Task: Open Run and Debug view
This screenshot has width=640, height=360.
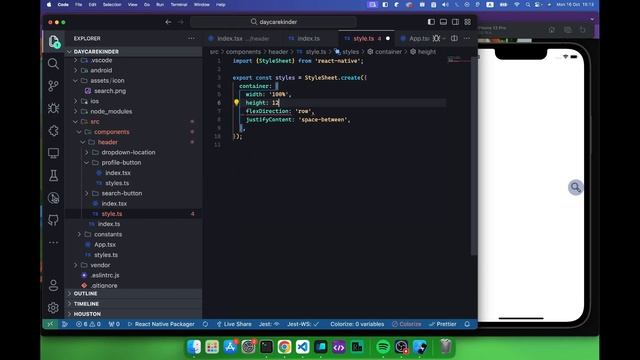Action: click(53, 108)
